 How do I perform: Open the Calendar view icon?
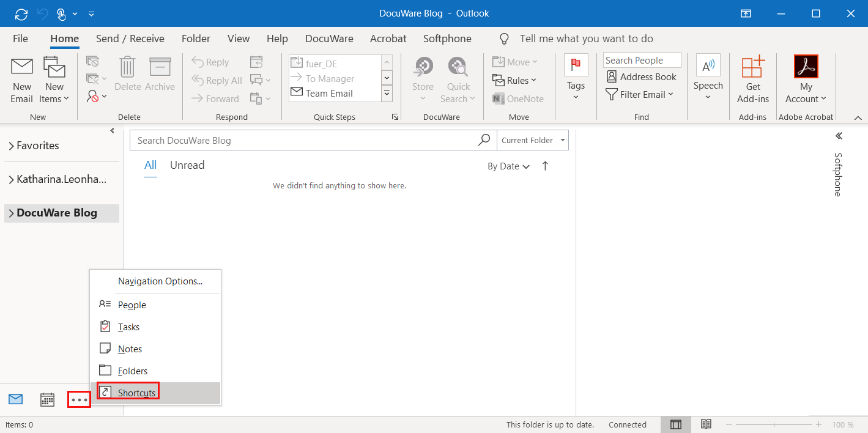(47, 400)
